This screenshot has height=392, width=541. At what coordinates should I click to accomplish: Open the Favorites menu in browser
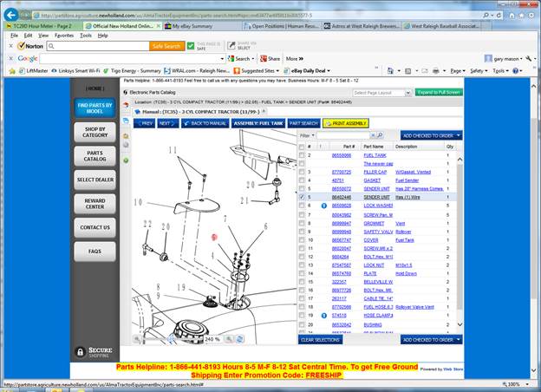tap(64, 36)
